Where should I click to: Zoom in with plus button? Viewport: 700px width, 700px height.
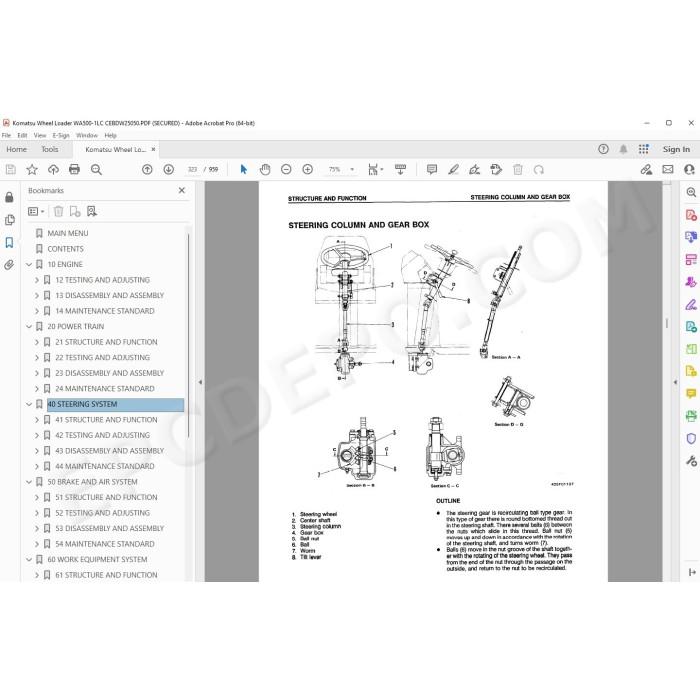point(308,170)
